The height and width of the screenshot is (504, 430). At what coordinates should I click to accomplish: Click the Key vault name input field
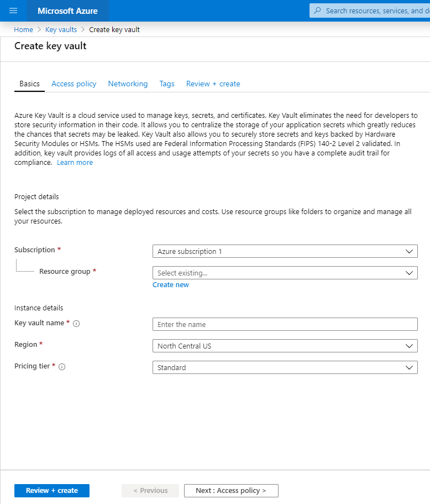(285, 324)
